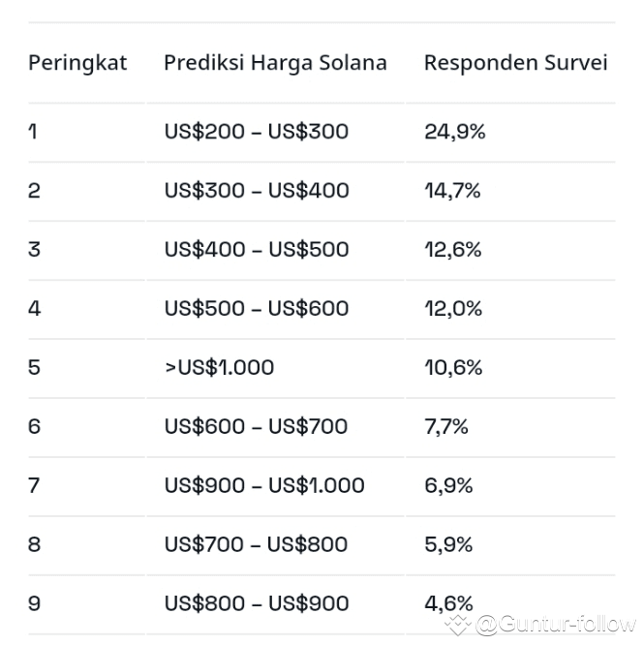This screenshot has width=644, height=645.
Task: Click rank number 5 in Peringkat column
Action: pos(35,368)
